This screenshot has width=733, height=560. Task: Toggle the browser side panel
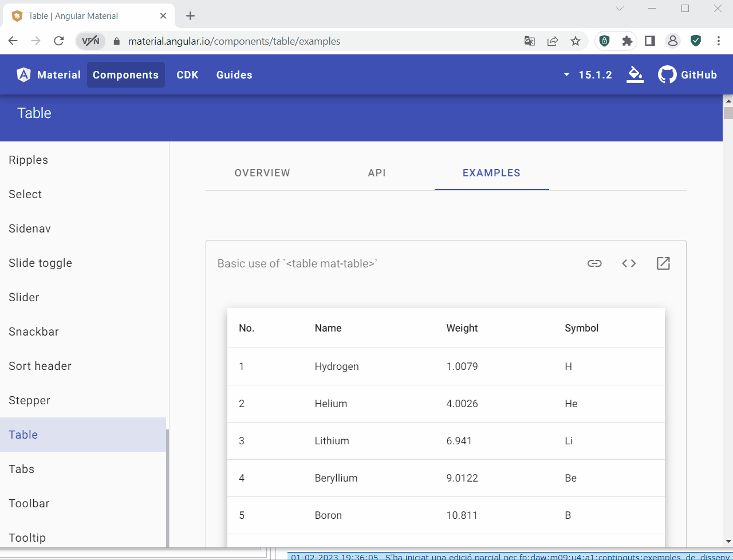(x=650, y=41)
